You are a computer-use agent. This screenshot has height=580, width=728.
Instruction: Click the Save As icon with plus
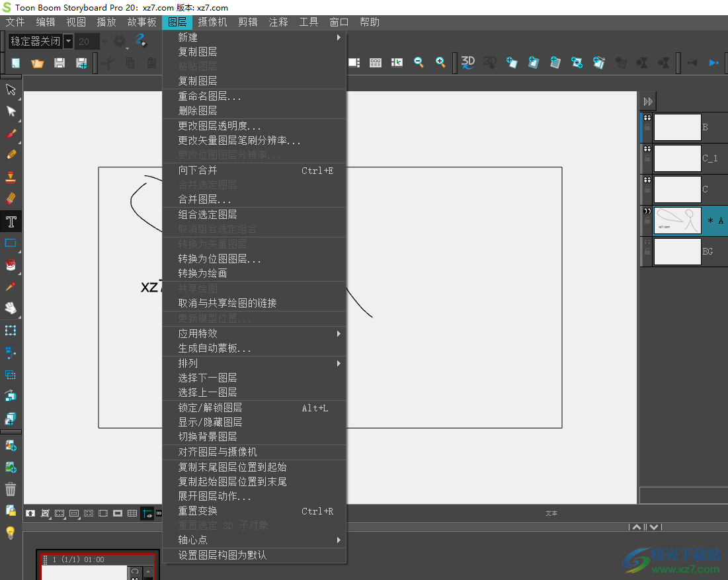82,63
